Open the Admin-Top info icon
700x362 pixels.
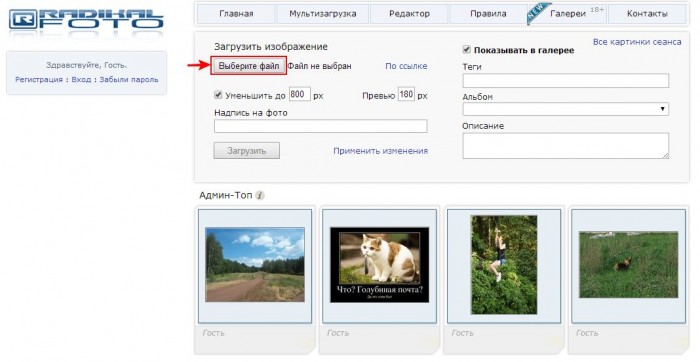(x=260, y=196)
